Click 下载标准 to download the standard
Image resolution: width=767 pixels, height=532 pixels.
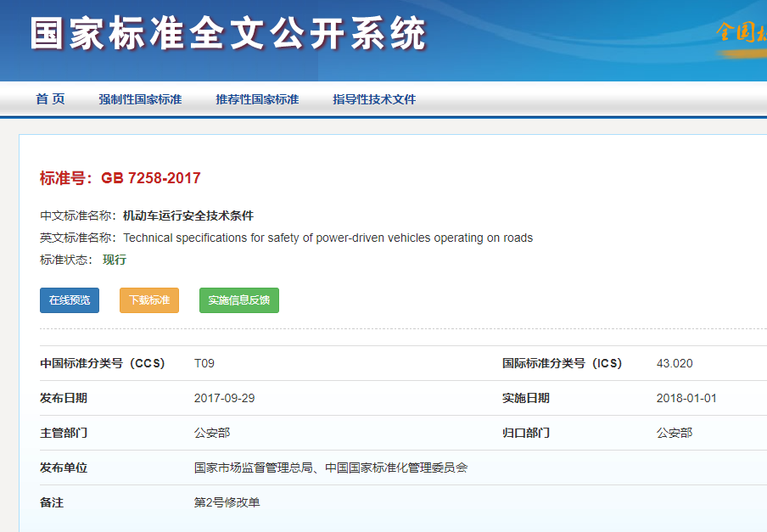point(148,300)
